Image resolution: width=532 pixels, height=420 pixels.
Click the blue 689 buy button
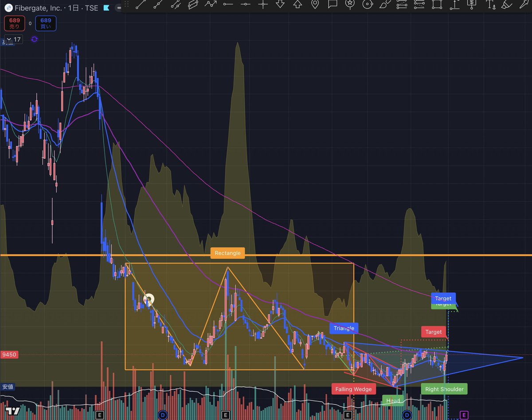pos(46,24)
